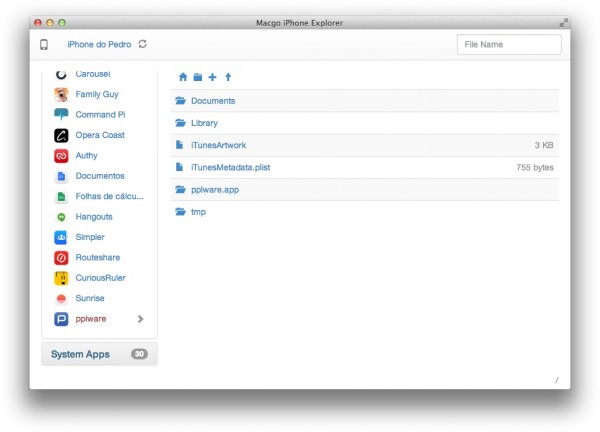Viewport: 600px width, 432px height.
Task: Click the 755 bytes size value
Action: pyautogui.click(x=535, y=167)
